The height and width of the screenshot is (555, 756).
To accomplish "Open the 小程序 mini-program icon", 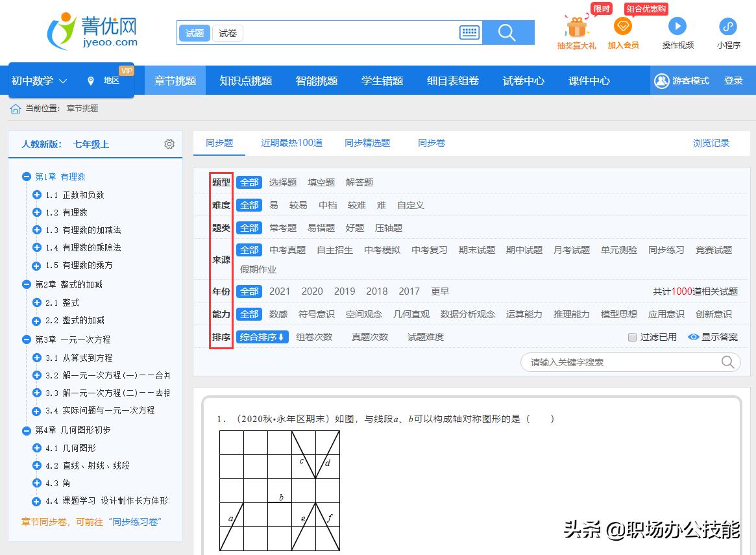I will pyautogui.click(x=727, y=26).
